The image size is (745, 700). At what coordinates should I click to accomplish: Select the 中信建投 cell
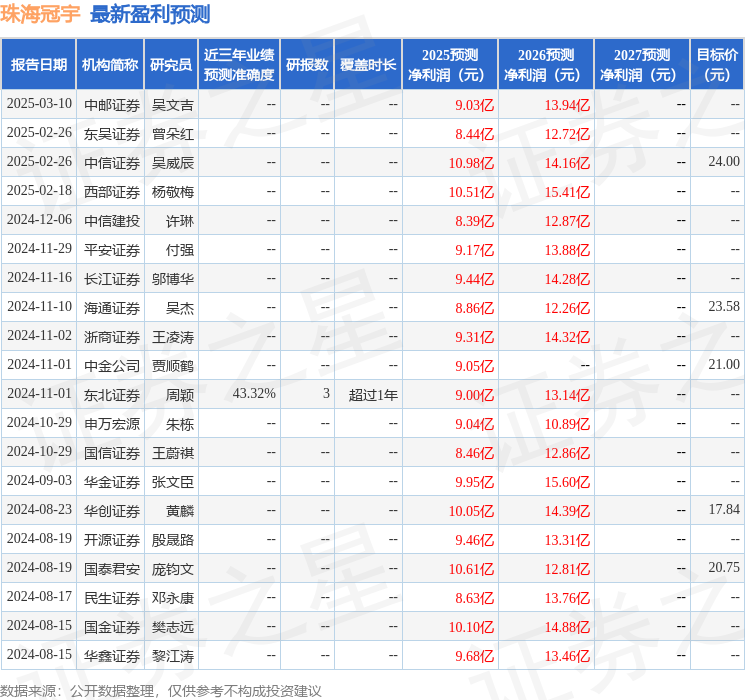coord(112,221)
